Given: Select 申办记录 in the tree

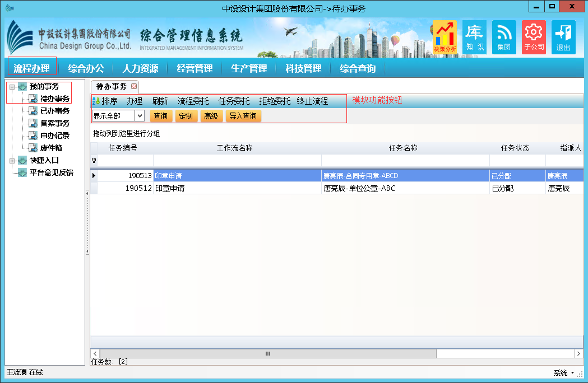Looking at the screenshot, I should tap(55, 136).
